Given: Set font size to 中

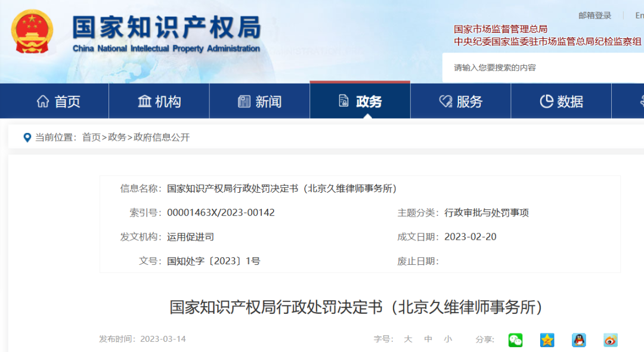Looking at the screenshot, I should 428,339.
